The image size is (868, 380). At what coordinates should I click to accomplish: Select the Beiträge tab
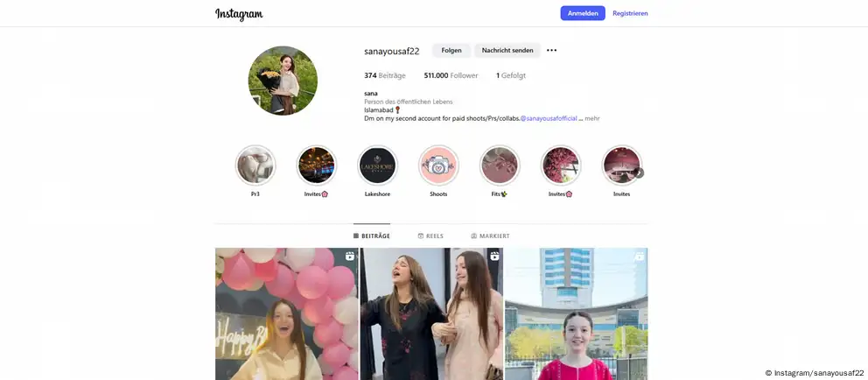(x=372, y=236)
